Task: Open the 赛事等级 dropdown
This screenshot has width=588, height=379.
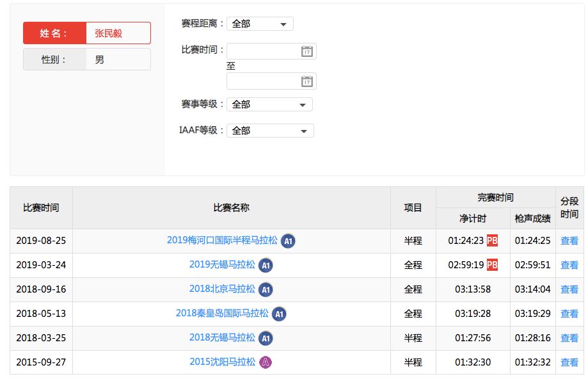Action: click(269, 104)
